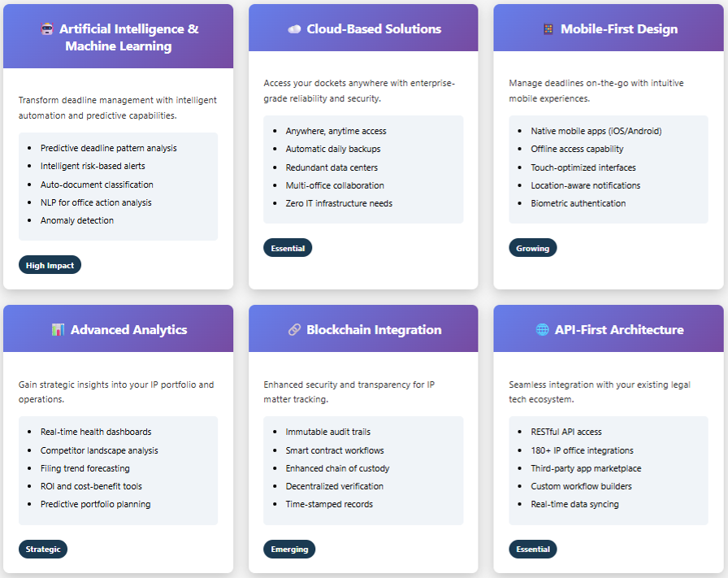
Task: Click the Automatic daily backups list item
Action: (x=332, y=149)
